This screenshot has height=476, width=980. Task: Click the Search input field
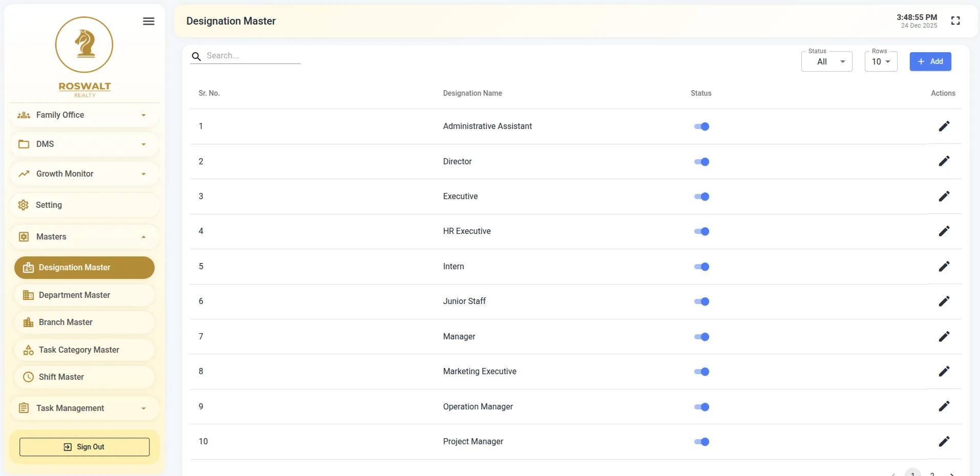252,56
